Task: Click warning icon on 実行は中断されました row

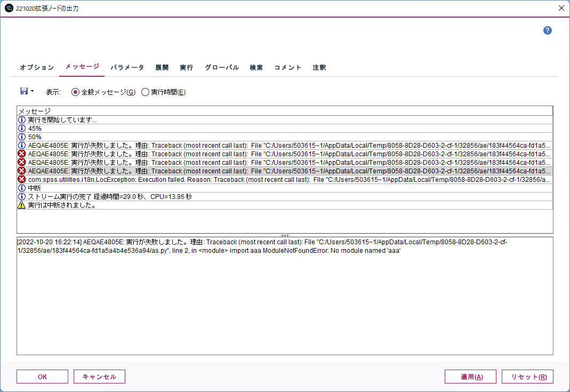Action: tap(22, 205)
